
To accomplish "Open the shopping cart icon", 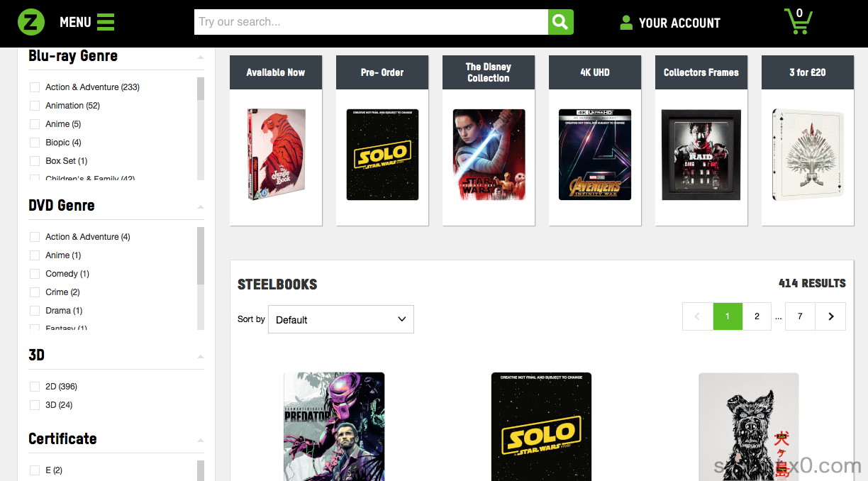I will click(x=798, y=22).
